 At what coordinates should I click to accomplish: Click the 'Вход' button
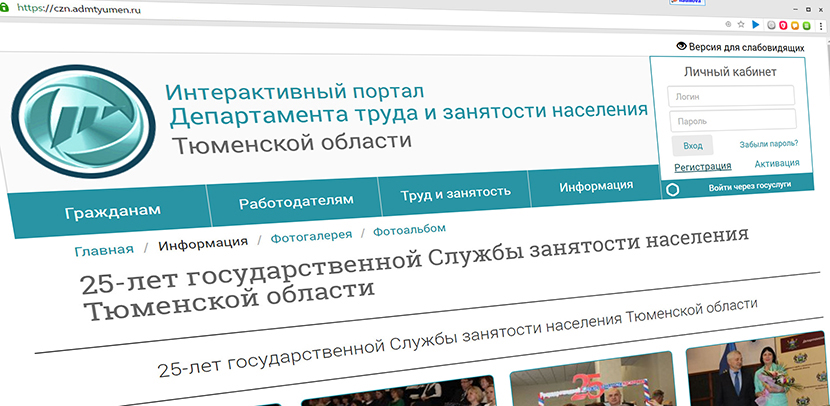(692, 146)
